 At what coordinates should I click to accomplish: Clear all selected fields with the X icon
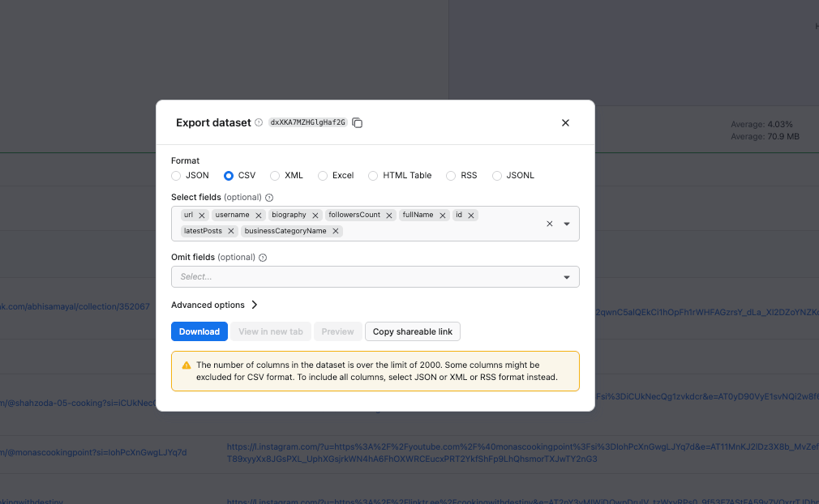[549, 223]
